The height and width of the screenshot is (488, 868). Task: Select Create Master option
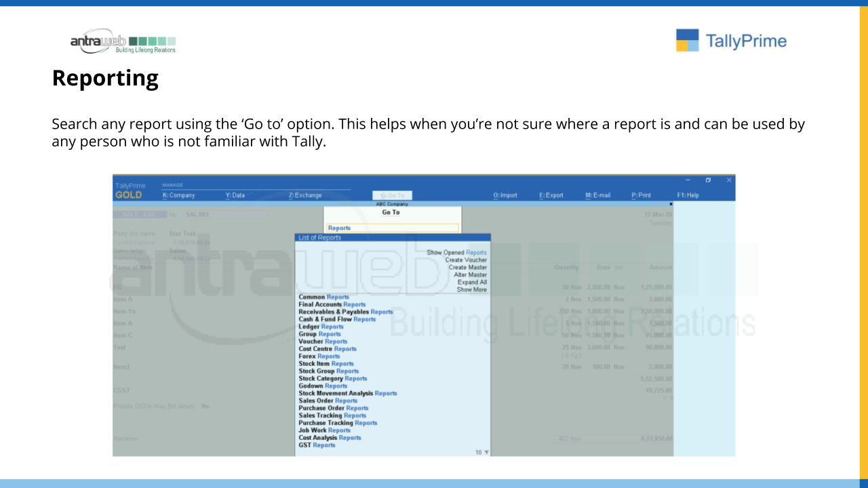pyautogui.click(x=467, y=268)
